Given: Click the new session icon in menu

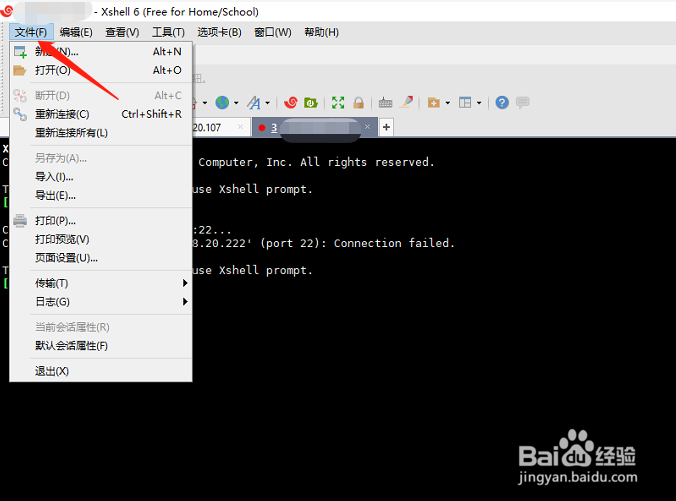Looking at the screenshot, I should (x=20, y=52).
